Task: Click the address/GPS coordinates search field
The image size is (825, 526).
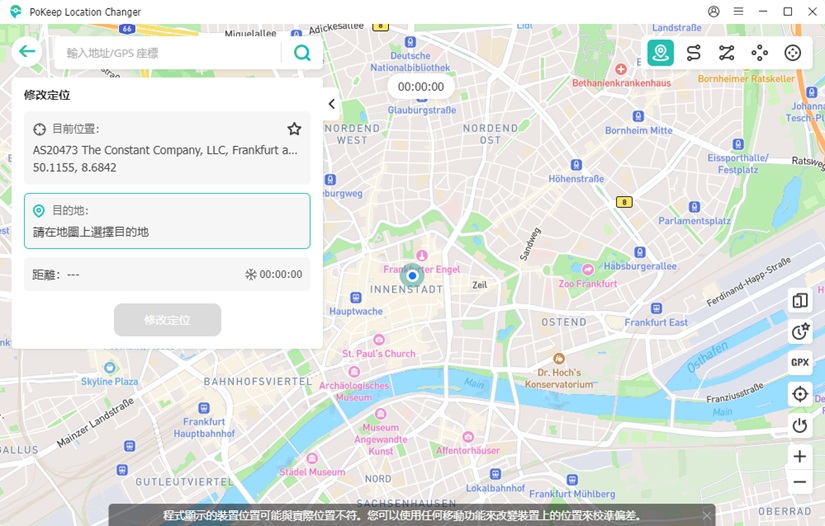Action: tap(170, 53)
